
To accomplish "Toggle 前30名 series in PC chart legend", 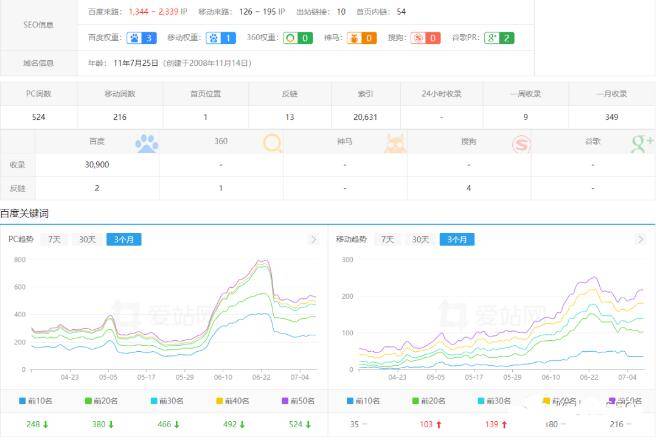I will tap(167, 401).
